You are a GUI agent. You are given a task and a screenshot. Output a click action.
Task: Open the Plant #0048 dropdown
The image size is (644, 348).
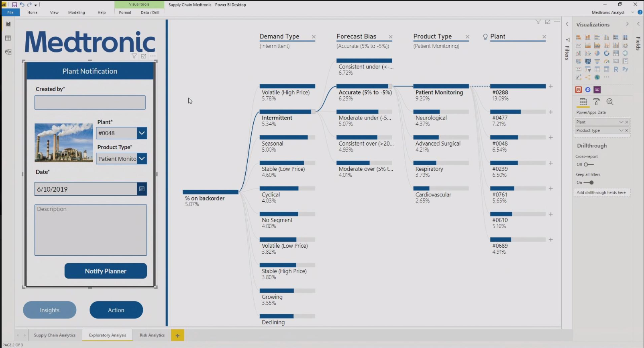tap(142, 133)
